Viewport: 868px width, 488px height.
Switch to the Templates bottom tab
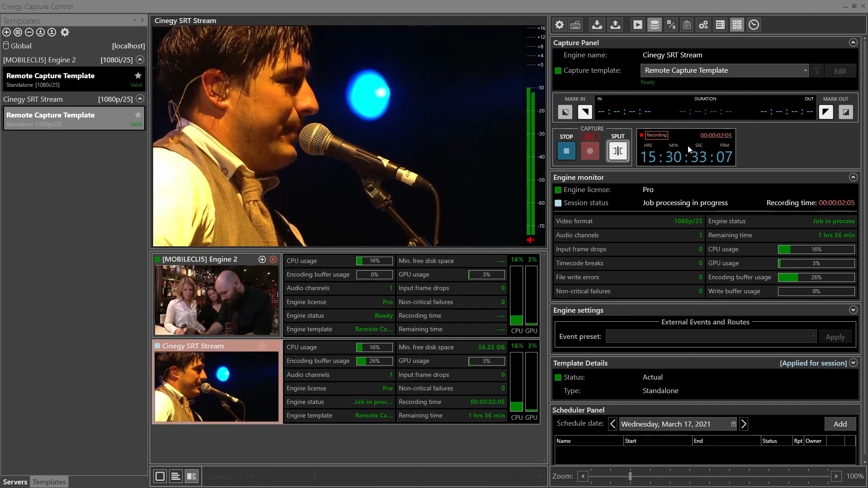(x=49, y=482)
